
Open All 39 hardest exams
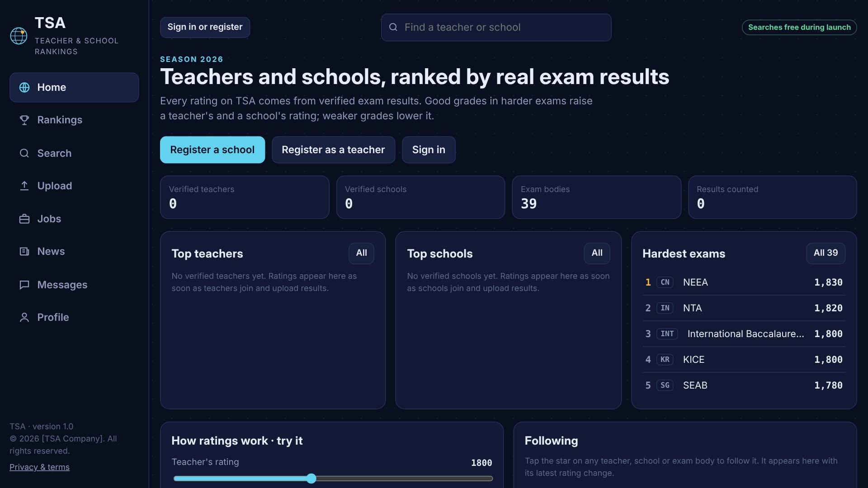826,253
